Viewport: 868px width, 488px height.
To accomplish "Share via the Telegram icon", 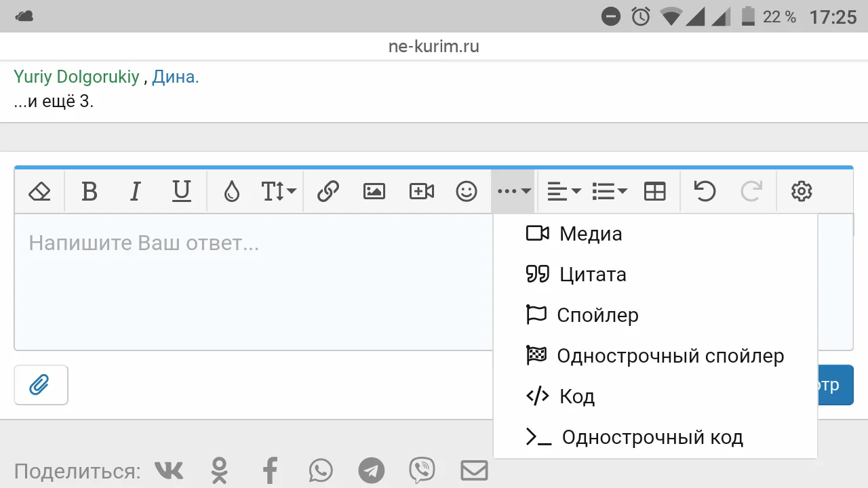I will 371,470.
